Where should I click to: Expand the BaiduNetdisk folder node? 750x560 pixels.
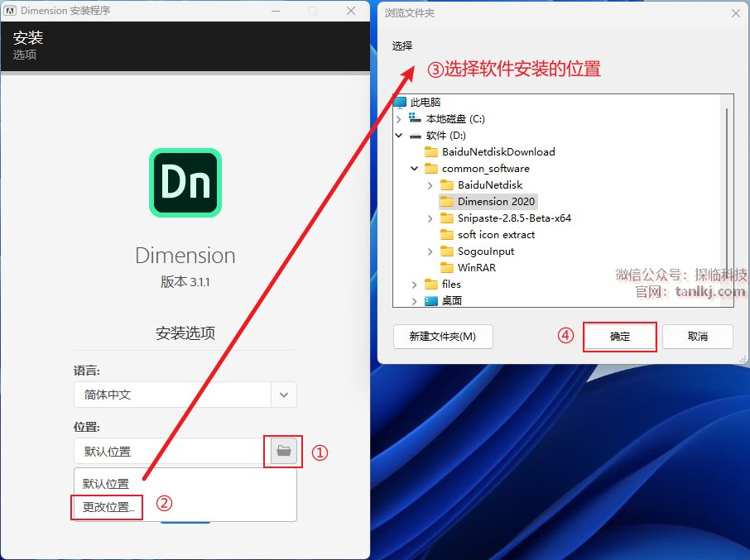click(x=430, y=185)
